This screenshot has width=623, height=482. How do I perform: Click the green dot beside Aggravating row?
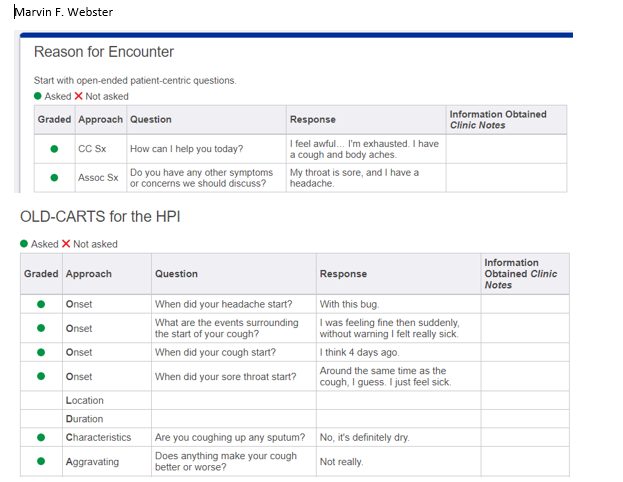41,461
